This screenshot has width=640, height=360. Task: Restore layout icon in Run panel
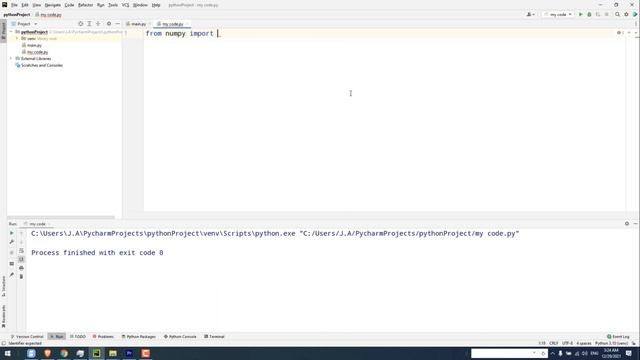pyautogui.click(x=11, y=264)
